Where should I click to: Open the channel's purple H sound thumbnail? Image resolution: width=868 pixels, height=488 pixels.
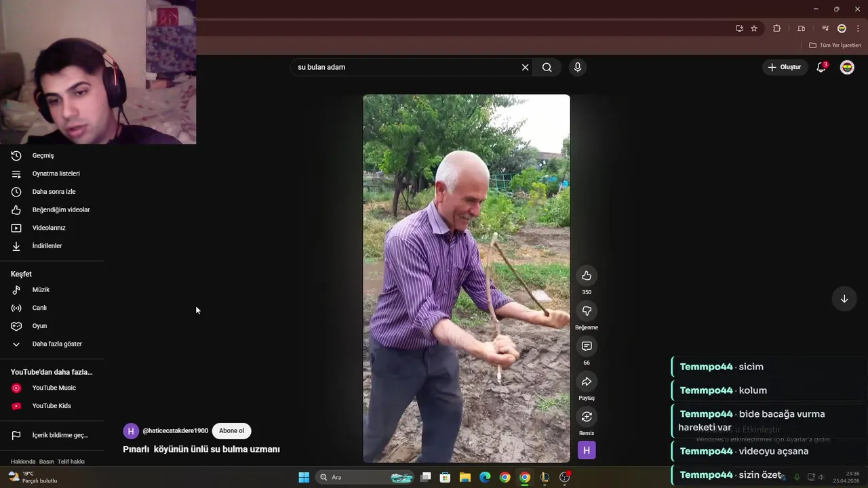pos(587,450)
